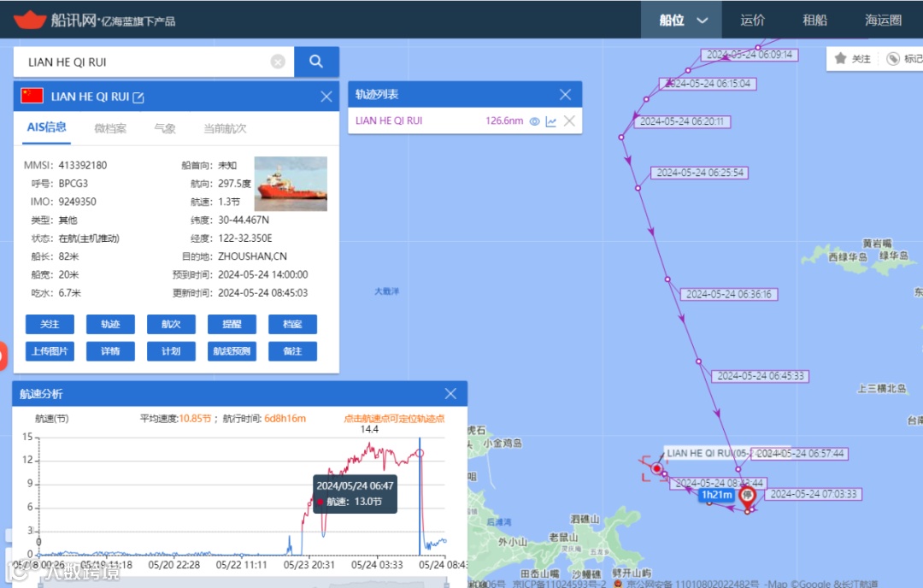
Task: Click the 航线预测 button
Action: tap(232, 351)
